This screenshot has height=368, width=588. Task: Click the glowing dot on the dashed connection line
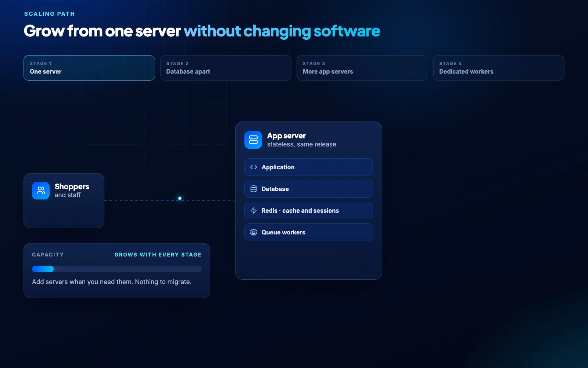point(180,198)
